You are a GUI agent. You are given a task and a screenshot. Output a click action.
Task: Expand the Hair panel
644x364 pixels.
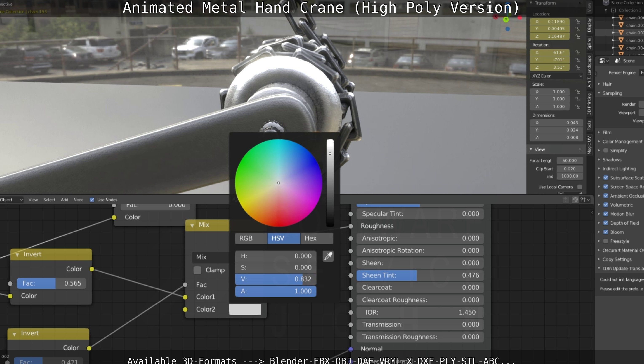(599, 84)
